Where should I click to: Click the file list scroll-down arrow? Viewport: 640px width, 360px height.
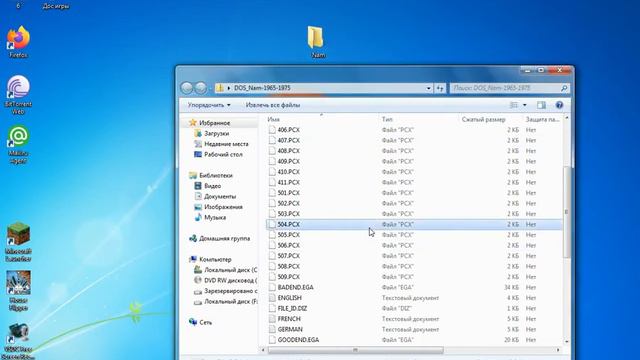tap(566, 342)
